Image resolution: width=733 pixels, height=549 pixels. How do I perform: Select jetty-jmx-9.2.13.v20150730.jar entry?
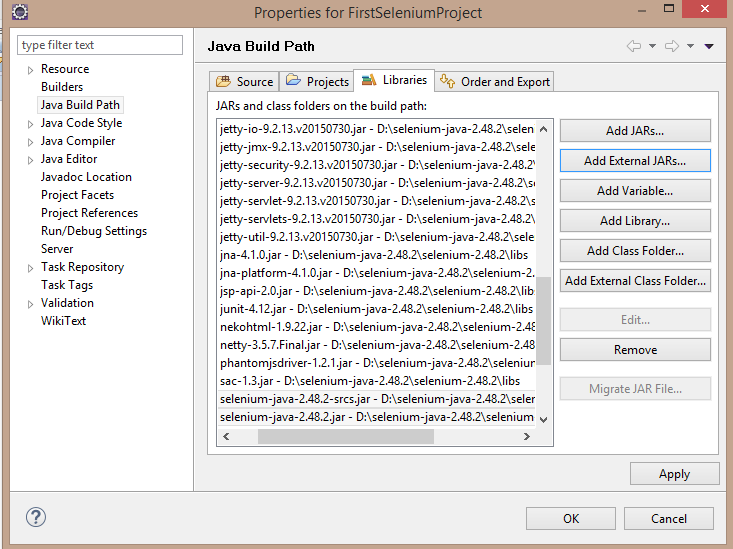[377, 147]
